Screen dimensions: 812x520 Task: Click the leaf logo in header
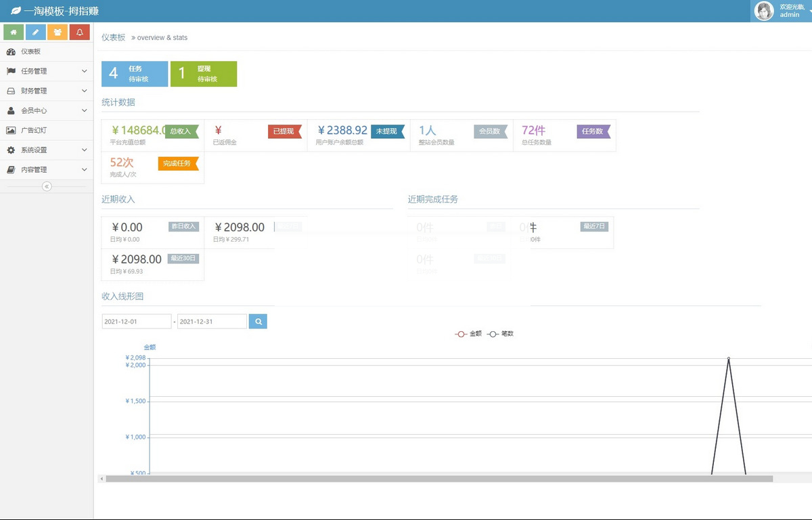pyautogui.click(x=15, y=11)
